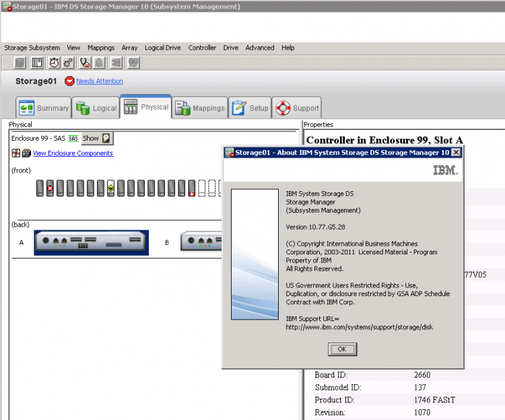
Task: Click the Version 10.77.G5.28 text
Action: [x=315, y=228]
